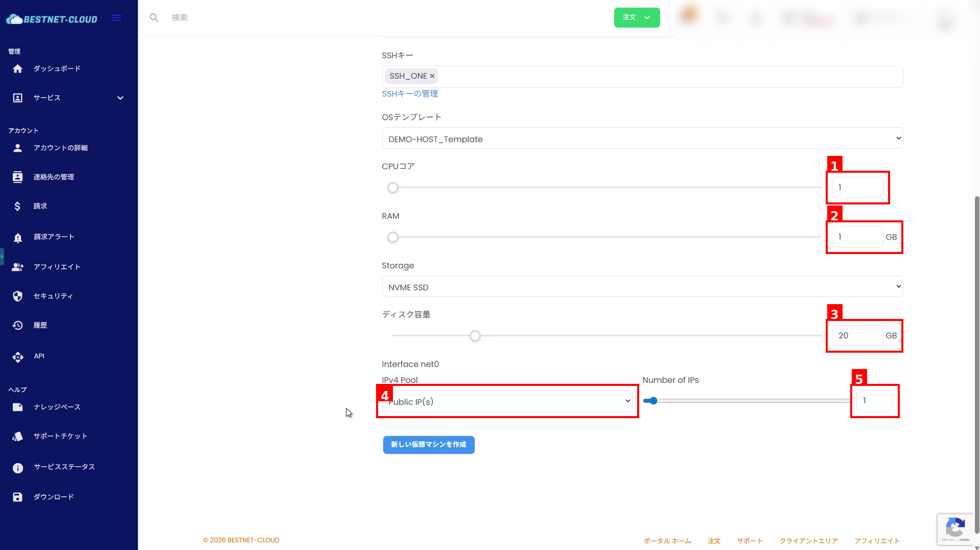Click the search magnifier icon

click(x=154, y=18)
